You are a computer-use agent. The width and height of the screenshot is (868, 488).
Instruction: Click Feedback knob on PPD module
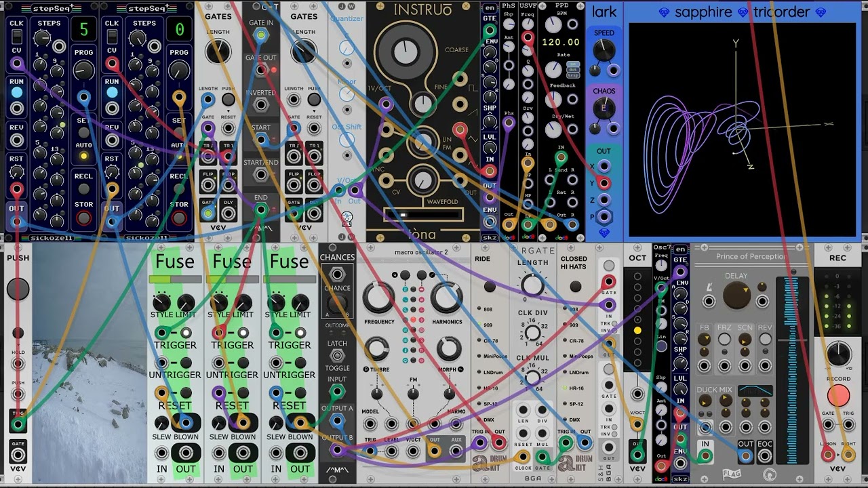coord(554,100)
